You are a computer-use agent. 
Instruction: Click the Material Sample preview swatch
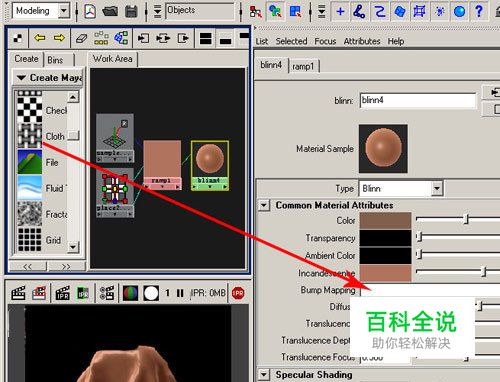pyautogui.click(x=383, y=149)
